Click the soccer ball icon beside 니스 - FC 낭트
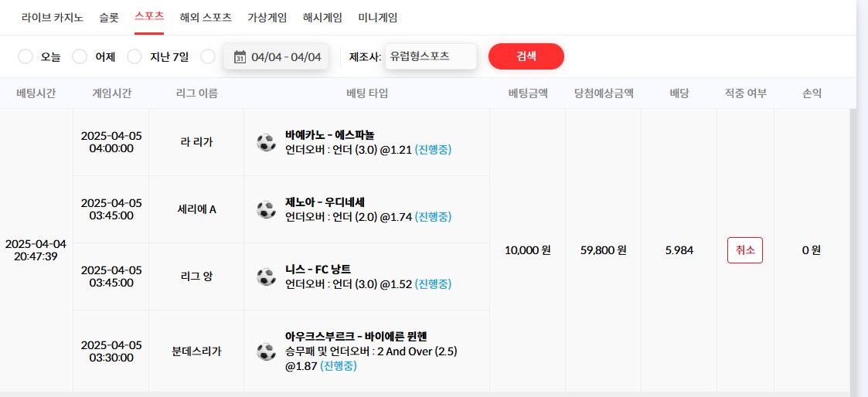Screen dimensions: 868x397 click(266, 277)
